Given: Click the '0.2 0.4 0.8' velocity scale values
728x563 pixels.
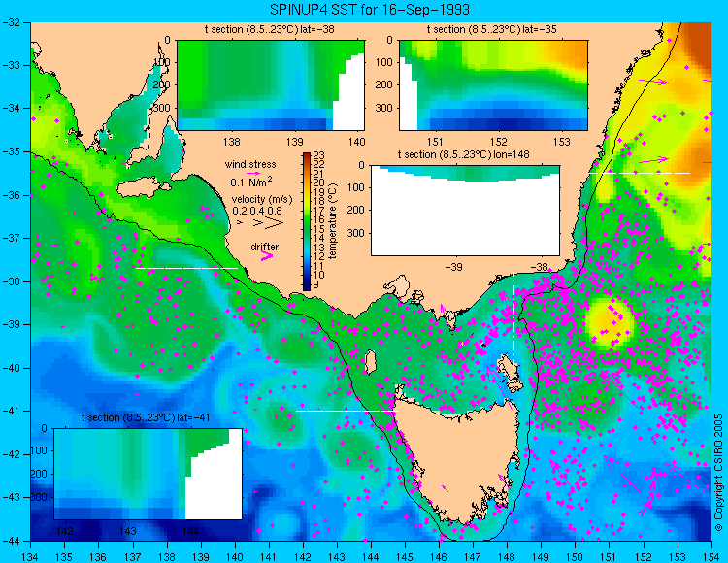Looking at the screenshot, I should [x=257, y=211].
